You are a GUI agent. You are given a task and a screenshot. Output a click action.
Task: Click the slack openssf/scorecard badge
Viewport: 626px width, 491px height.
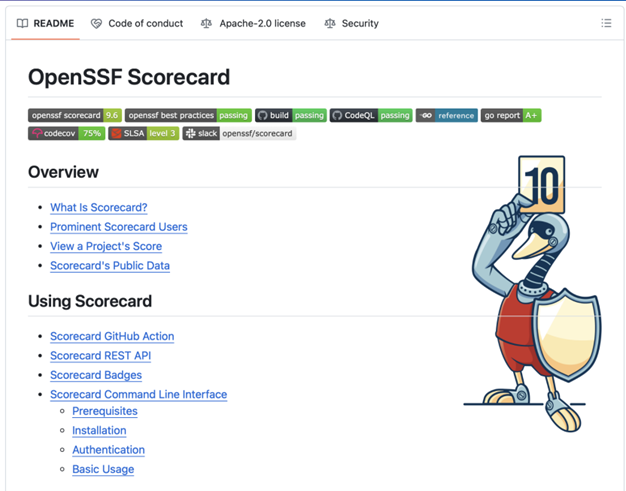[x=239, y=133]
